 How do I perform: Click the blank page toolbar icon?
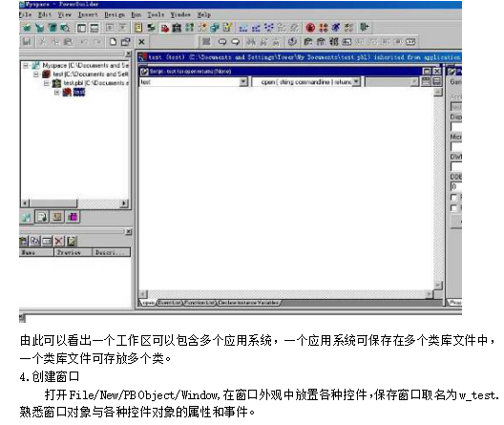[x=113, y=42]
